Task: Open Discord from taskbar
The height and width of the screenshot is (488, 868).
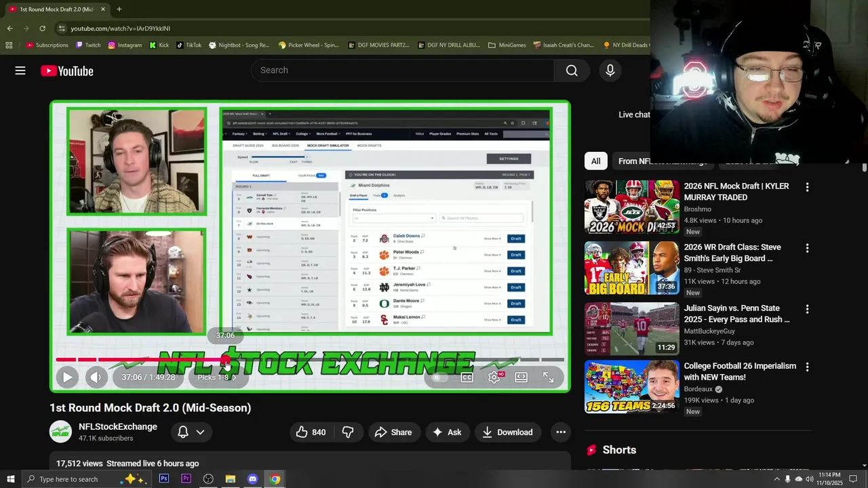Action: [x=252, y=479]
